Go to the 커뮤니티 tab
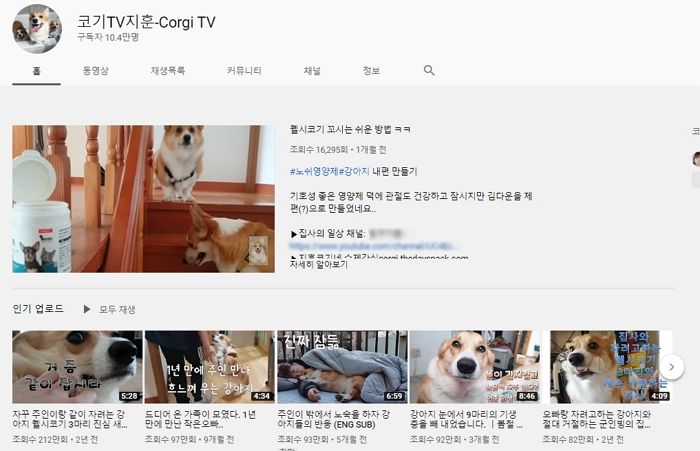The width and height of the screenshot is (700, 451). (244, 71)
